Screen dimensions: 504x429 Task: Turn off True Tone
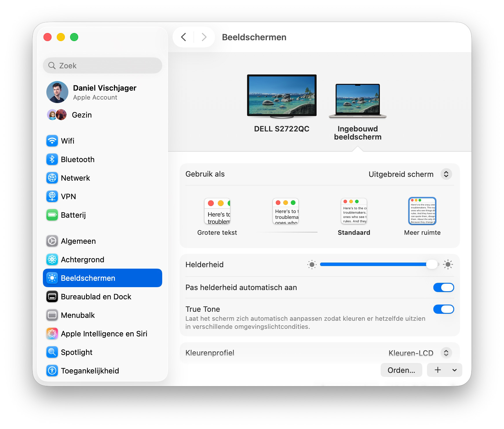(x=443, y=309)
